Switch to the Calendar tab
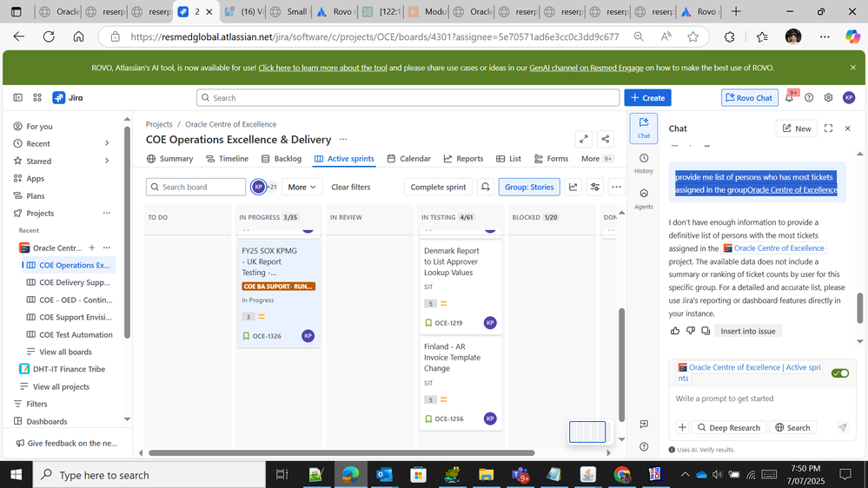The width and height of the screenshot is (868, 488). click(408, 158)
